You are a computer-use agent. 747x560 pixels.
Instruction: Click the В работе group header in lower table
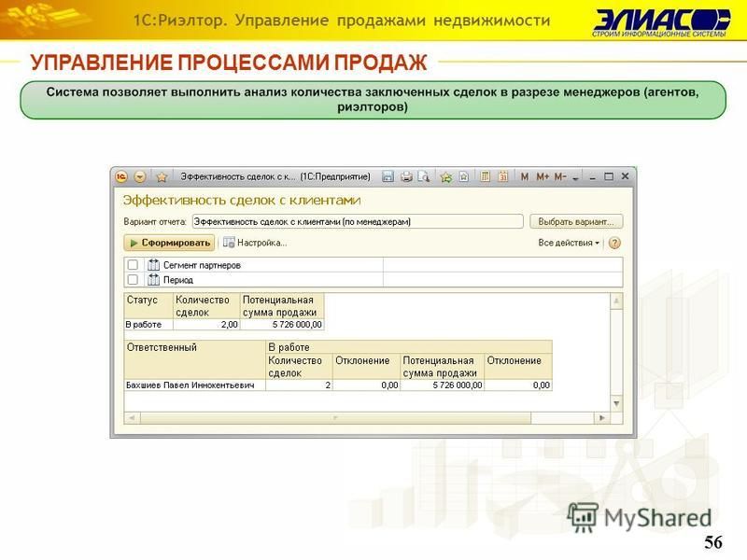408,347
